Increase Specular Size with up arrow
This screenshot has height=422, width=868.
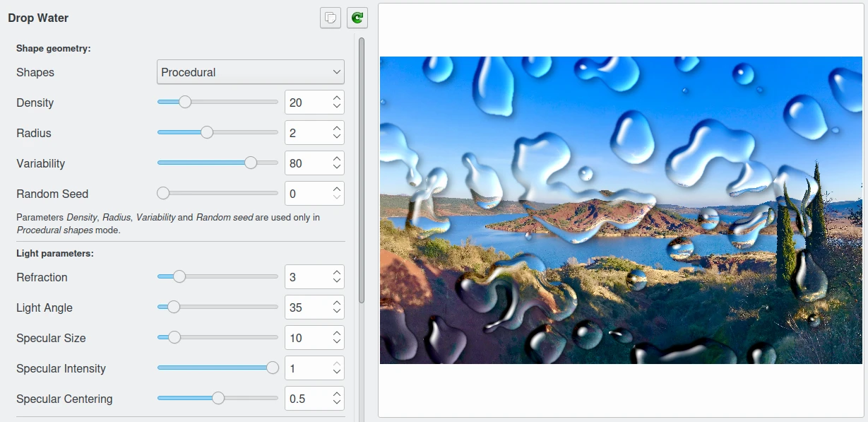337,334
